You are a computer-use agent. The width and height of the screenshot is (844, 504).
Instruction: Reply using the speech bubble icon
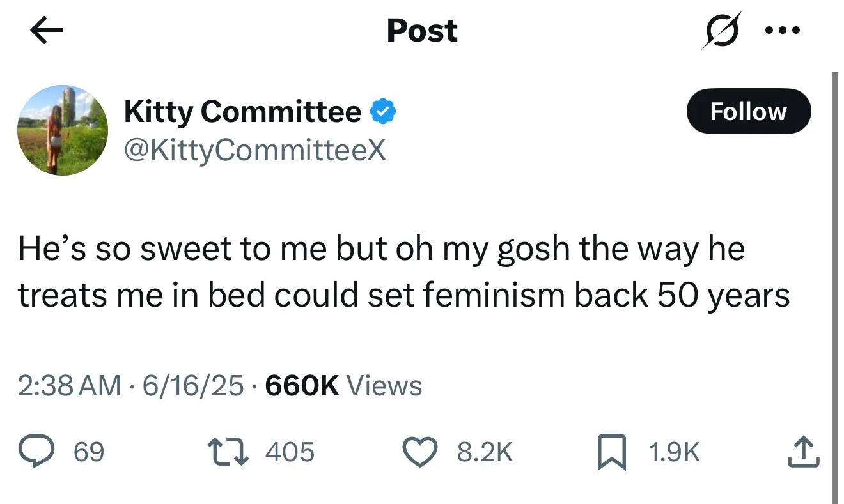point(42,453)
